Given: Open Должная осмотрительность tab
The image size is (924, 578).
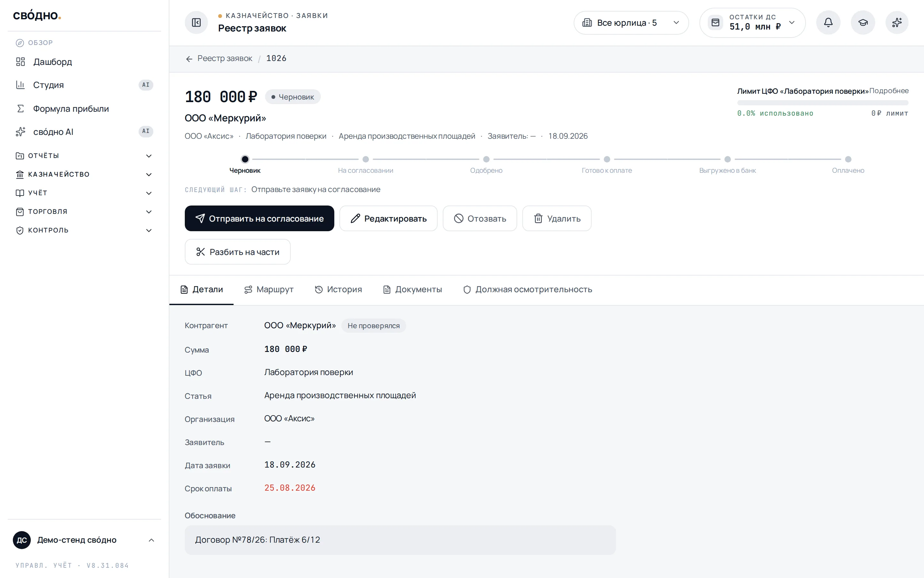Looking at the screenshot, I should pos(528,289).
